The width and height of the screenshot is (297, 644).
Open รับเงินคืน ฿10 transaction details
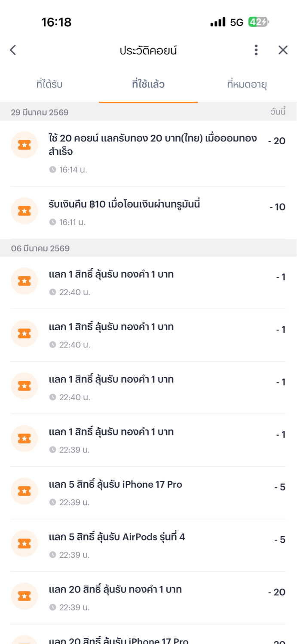point(124,205)
